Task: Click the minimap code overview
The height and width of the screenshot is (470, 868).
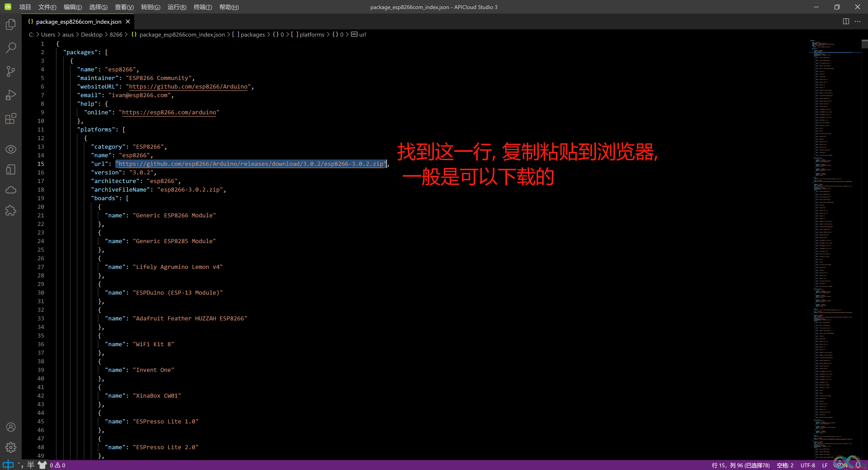Action: pyautogui.click(x=835, y=249)
